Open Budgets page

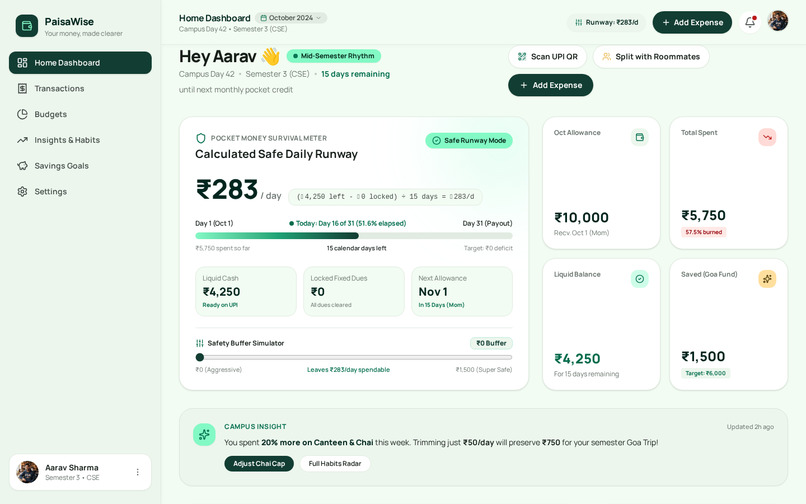pyautogui.click(x=80, y=114)
